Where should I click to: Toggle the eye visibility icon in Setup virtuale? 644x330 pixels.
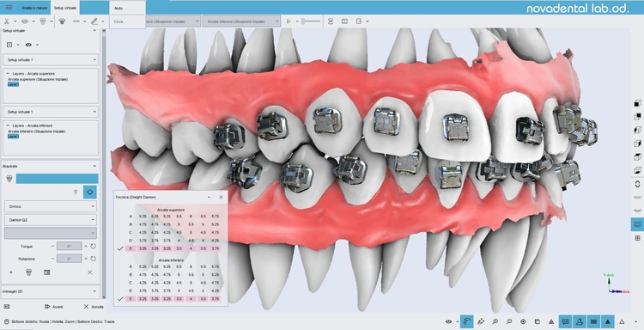pyautogui.click(x=28, y=45)
